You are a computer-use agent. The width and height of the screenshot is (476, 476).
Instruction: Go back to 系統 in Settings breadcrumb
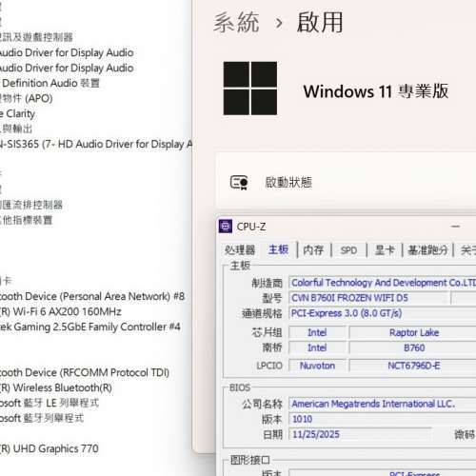point(236,23)
